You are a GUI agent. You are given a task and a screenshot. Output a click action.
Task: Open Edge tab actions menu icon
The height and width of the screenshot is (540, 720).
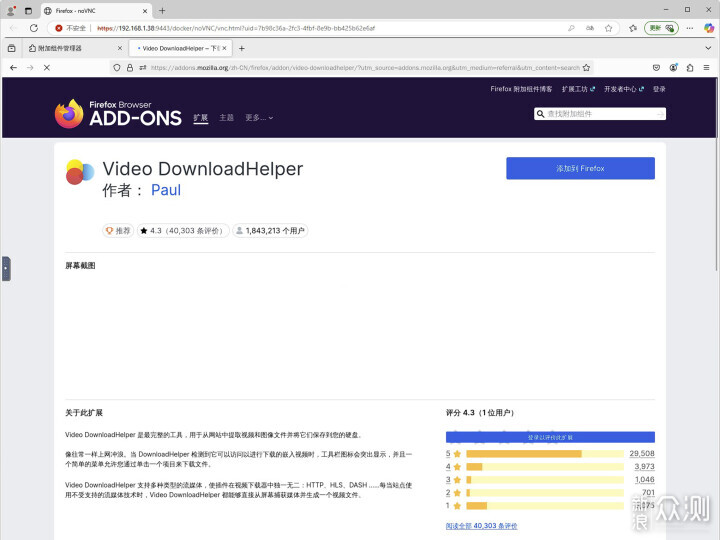coord(28,10)
